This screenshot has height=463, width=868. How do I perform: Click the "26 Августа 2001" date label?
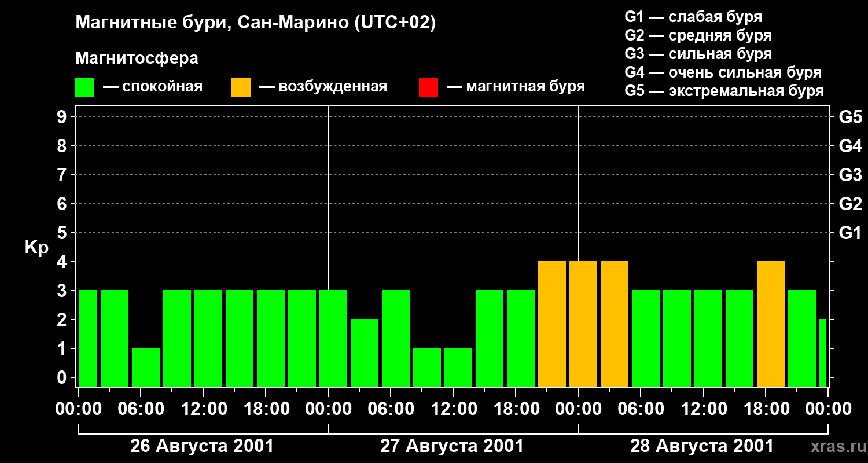pyautogui.click(x=202, y=446)
